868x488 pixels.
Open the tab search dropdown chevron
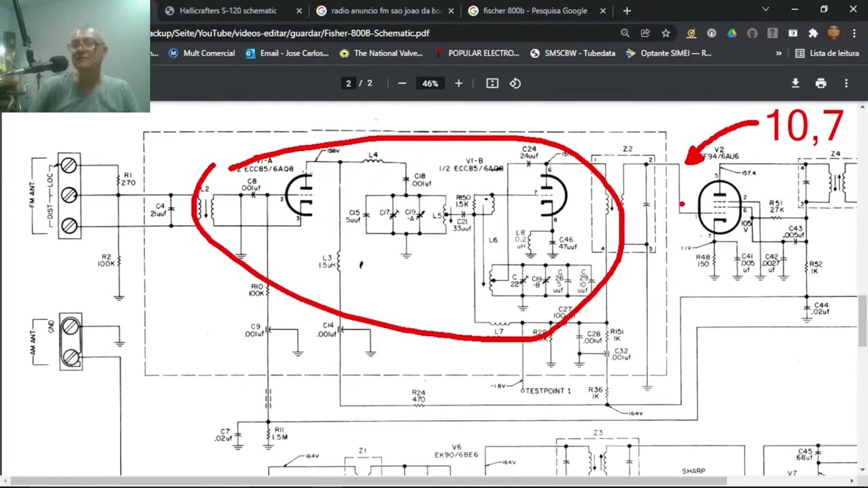[x=766, y=9]
